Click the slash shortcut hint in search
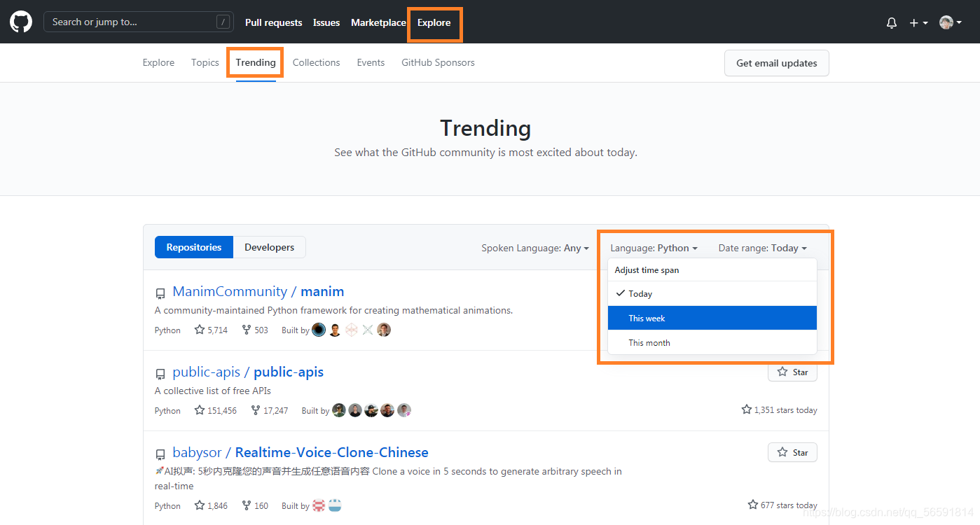The height and width of the screenshot is (525, 980). click(x=223, y=22)
